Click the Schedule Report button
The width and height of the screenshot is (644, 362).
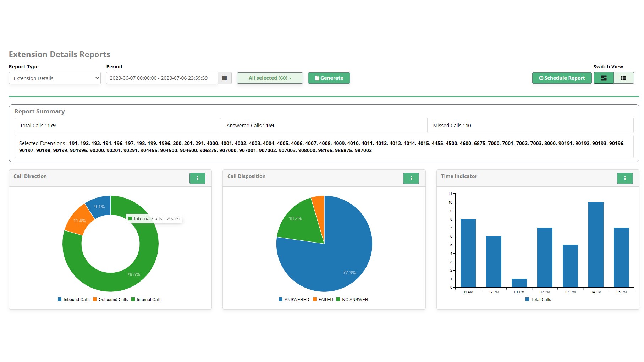pyautogui.click(x=562, y=78)
